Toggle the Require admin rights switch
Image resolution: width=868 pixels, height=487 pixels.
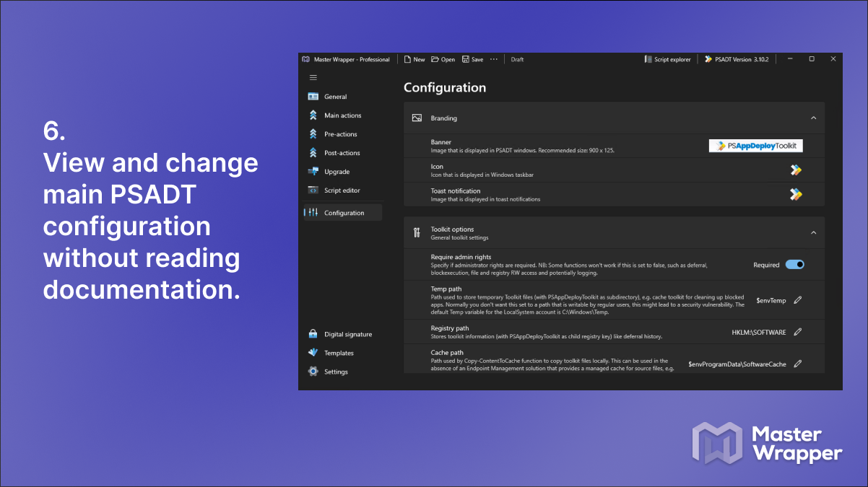(x=795, y=265)
